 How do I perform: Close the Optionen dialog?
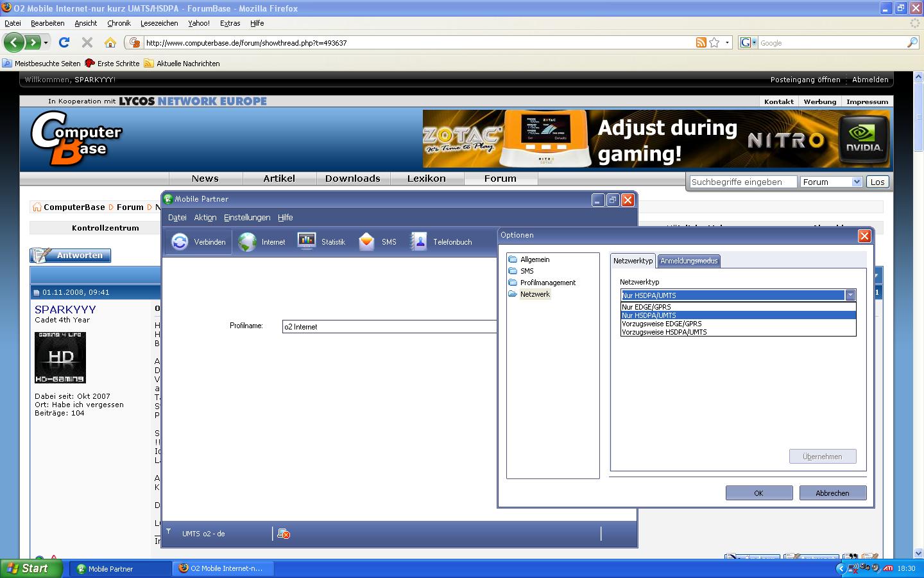pos(864,236)
